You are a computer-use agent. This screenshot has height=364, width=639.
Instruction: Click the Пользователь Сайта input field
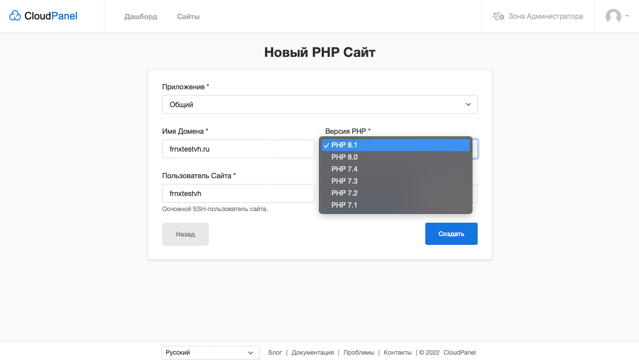click(238, 193)
